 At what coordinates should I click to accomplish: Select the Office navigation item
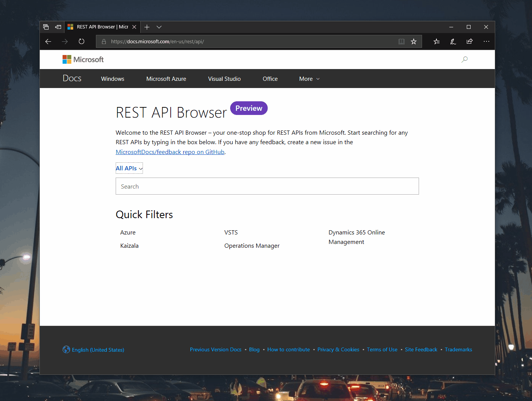coord(270,79)
